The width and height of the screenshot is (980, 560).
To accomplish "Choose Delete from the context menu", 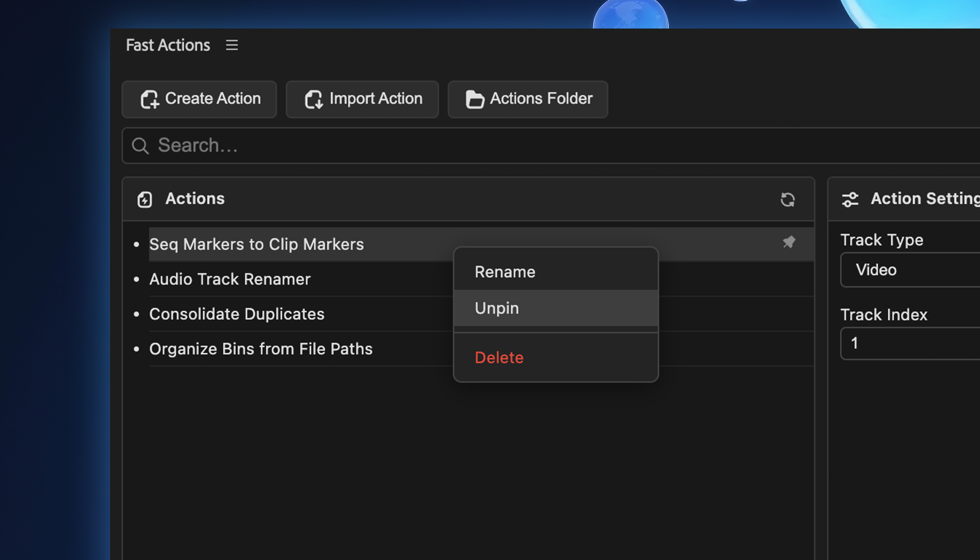I will coord(499,357).
